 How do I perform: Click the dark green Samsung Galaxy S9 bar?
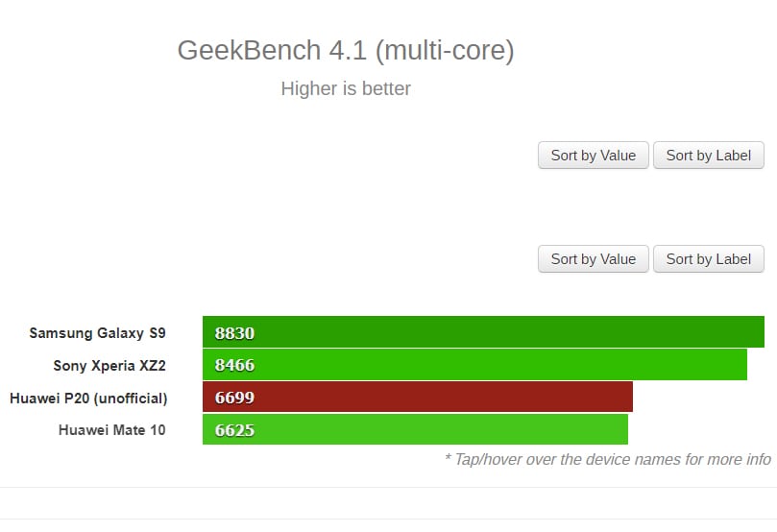pyautogui.click(x=483, y=332)
